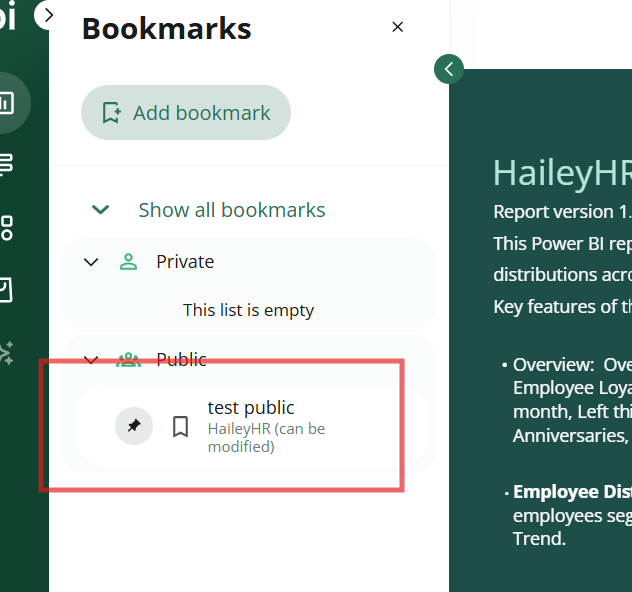This screenshot has width=632, height=592.
Task: Select the Private group label
Action: pos(185,262)
